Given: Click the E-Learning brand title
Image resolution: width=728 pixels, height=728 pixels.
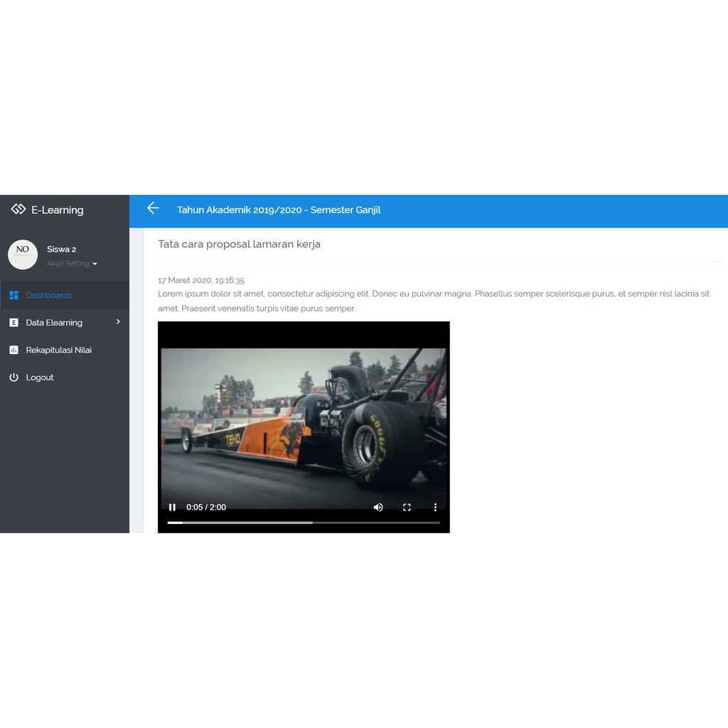Looking at the screenshot, I should click(x=58, y=210).
